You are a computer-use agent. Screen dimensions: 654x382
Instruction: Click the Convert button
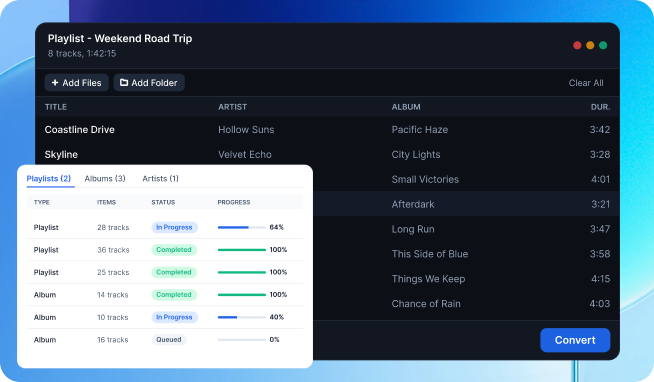click(x=575, y=340)
